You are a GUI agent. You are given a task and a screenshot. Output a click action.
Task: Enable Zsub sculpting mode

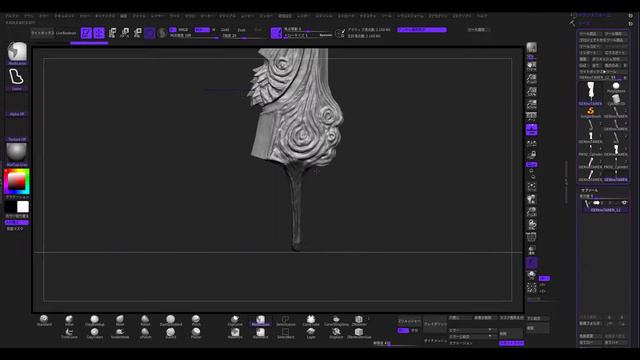coord(242,30)
